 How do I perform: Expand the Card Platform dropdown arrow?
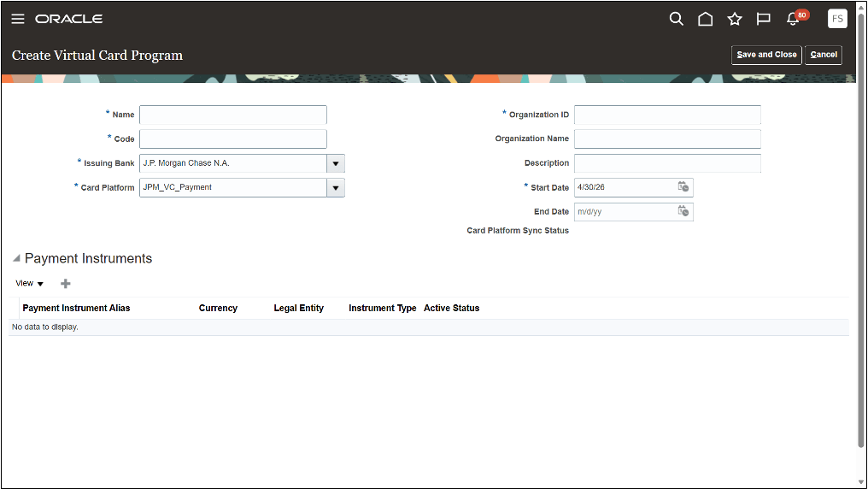[x=336, y=188]
